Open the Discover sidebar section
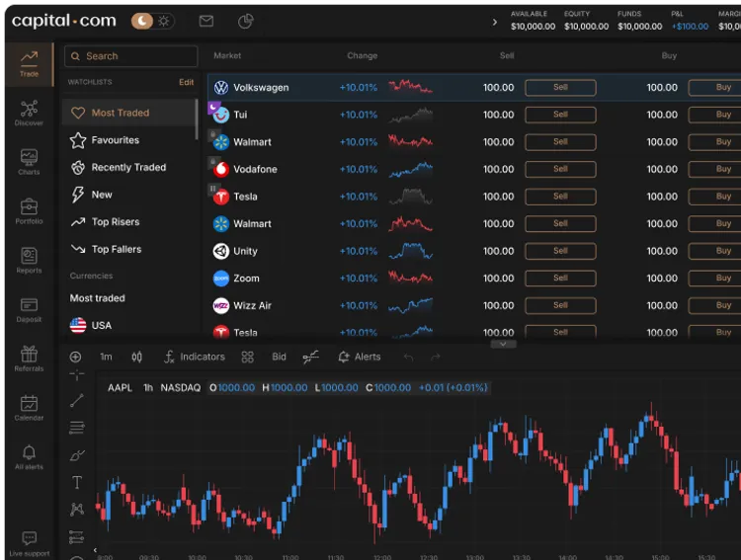741x560 pixels. click(29, 114)
